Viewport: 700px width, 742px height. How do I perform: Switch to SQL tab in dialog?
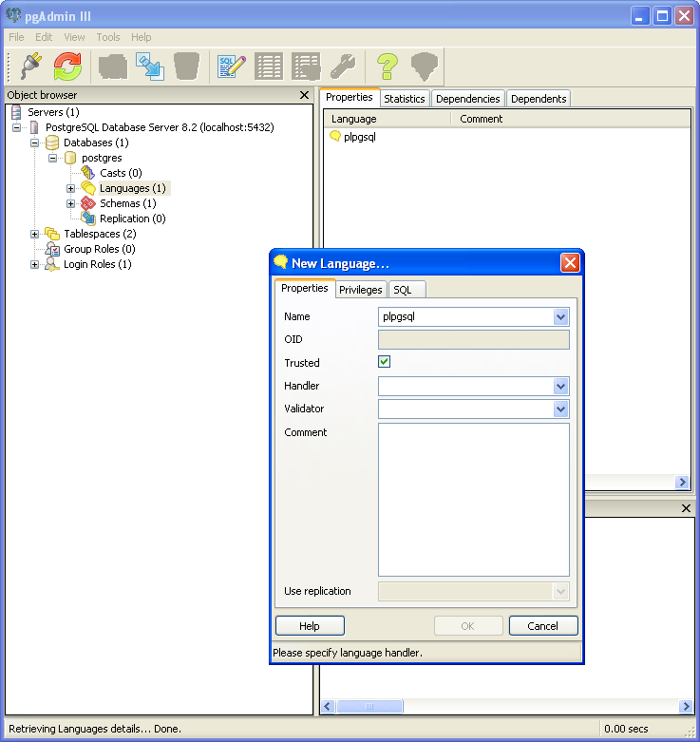(x=407, y=290)
